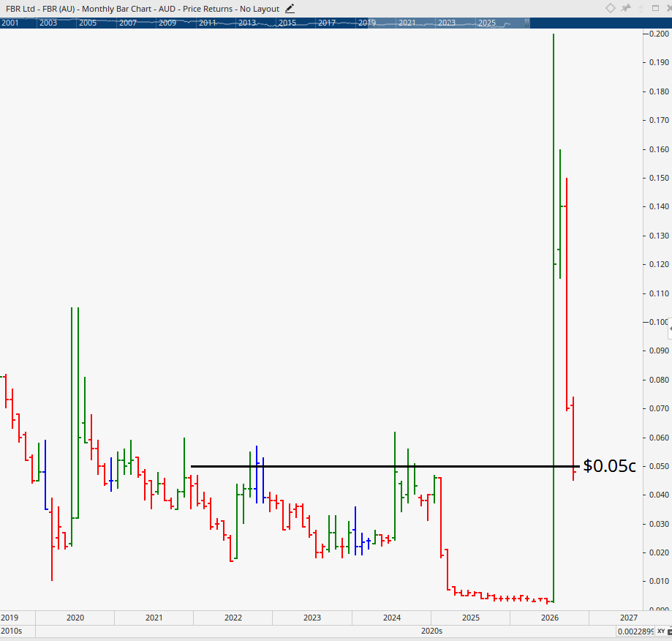This screenshot has height=641, width=672.
Task: Click the 2020s decade axis label
Action: pyautogui.click(x=431, y=631)
